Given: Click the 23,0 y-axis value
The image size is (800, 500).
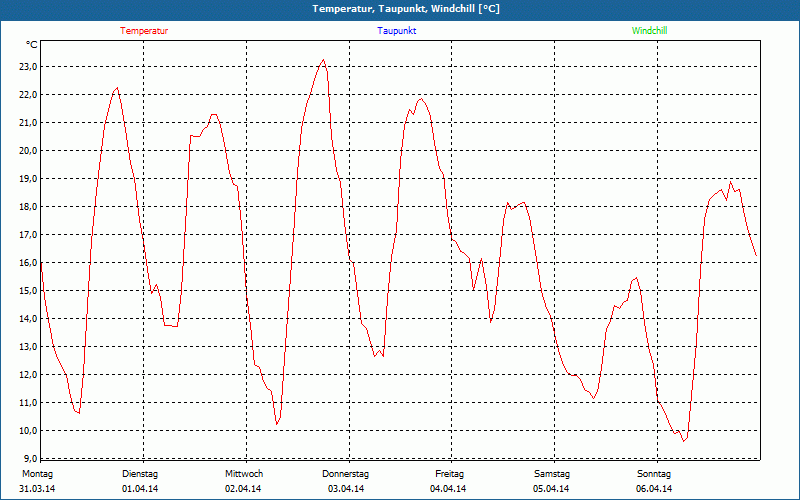Looking at the screenshot, I should (29, 67).
